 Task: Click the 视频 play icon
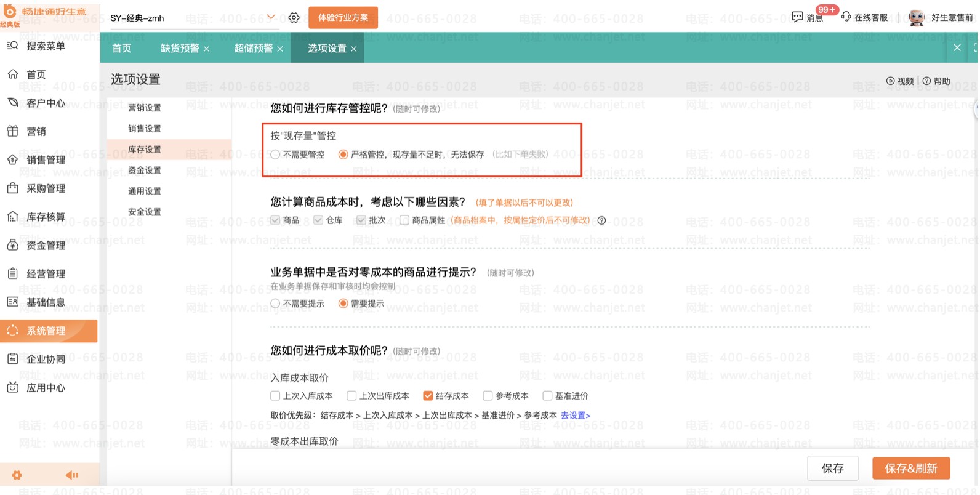tap(890, 81)
